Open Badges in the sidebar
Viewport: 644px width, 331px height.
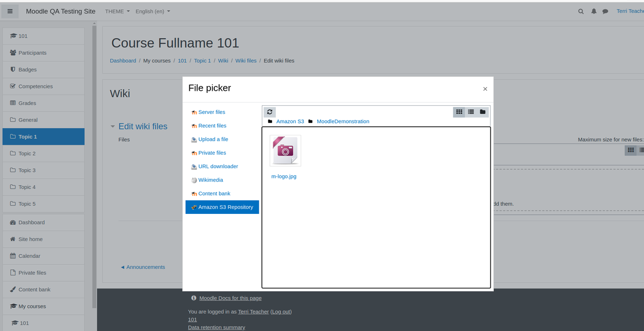pos(43,69)
